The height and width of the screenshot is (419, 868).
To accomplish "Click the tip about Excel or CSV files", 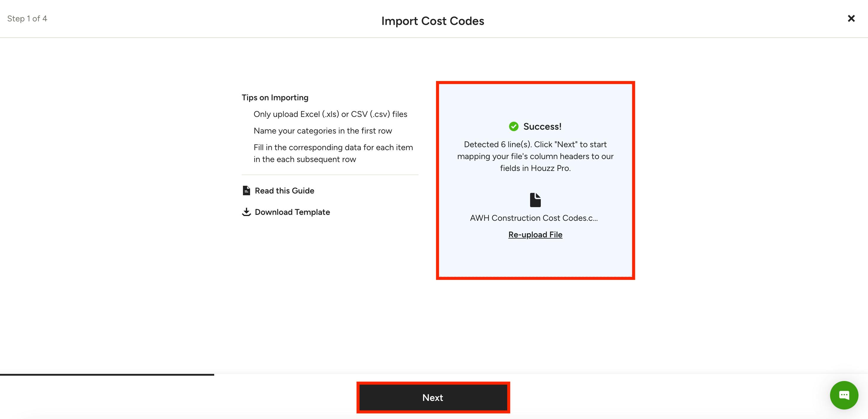I will pyautogui.click(x=330, y=114).
